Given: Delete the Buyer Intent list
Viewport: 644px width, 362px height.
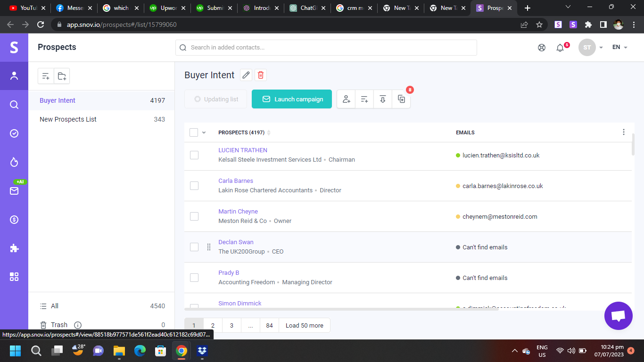Looking at the screenshot, I should pos(261,75).
